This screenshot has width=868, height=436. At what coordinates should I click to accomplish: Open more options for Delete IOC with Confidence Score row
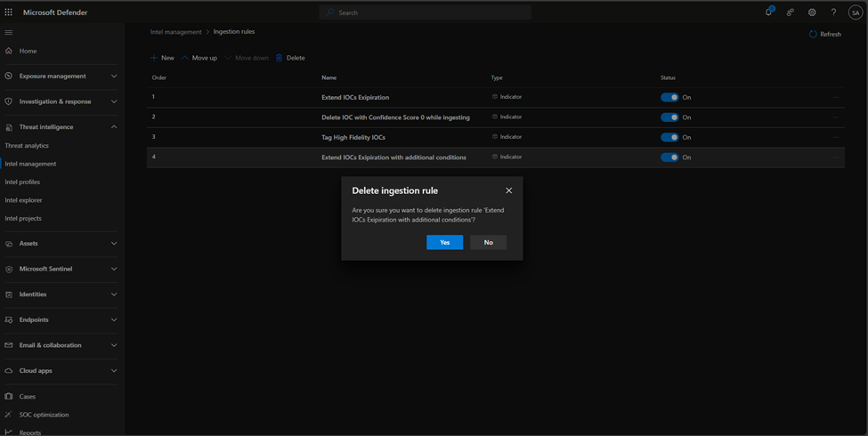point(835,117)
